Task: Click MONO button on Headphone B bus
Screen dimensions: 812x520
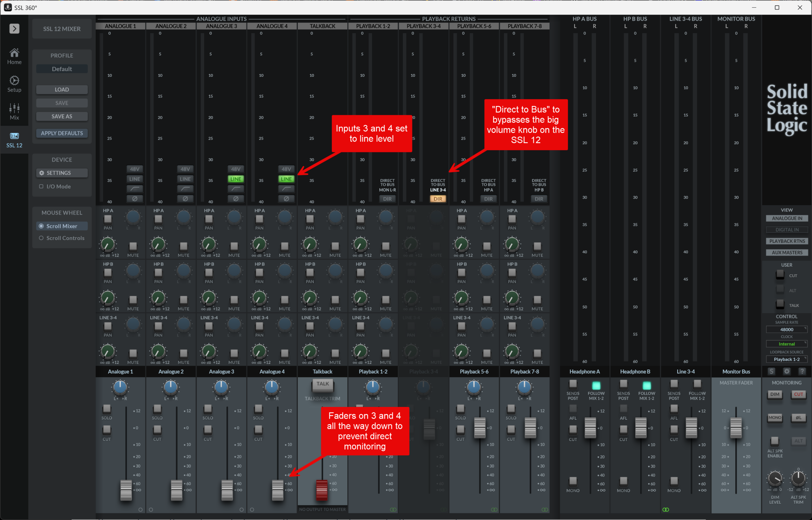Action: (623, 481)
